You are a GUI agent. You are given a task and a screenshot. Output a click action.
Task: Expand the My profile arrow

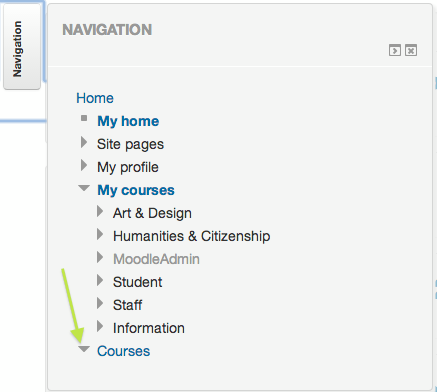(x=84, y=165)
